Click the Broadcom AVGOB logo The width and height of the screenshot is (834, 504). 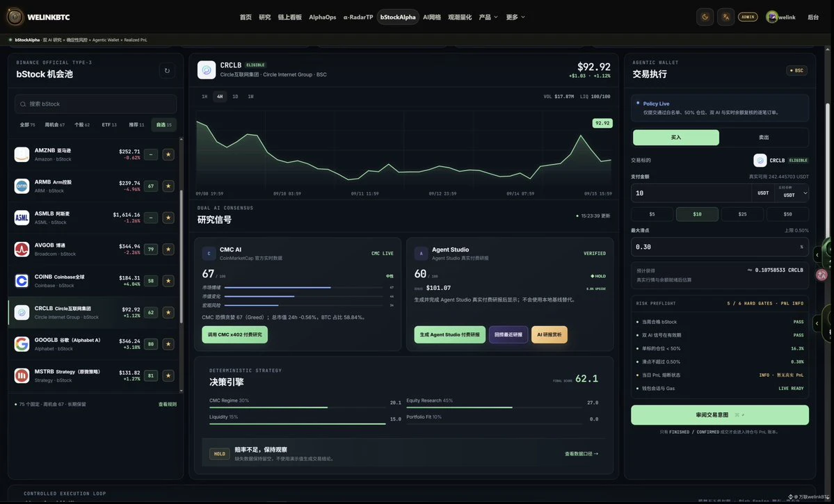22,250
